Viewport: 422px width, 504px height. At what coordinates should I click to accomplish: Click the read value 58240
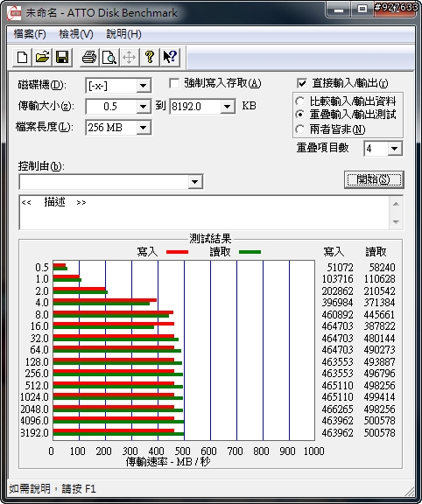tap(382, 268)
